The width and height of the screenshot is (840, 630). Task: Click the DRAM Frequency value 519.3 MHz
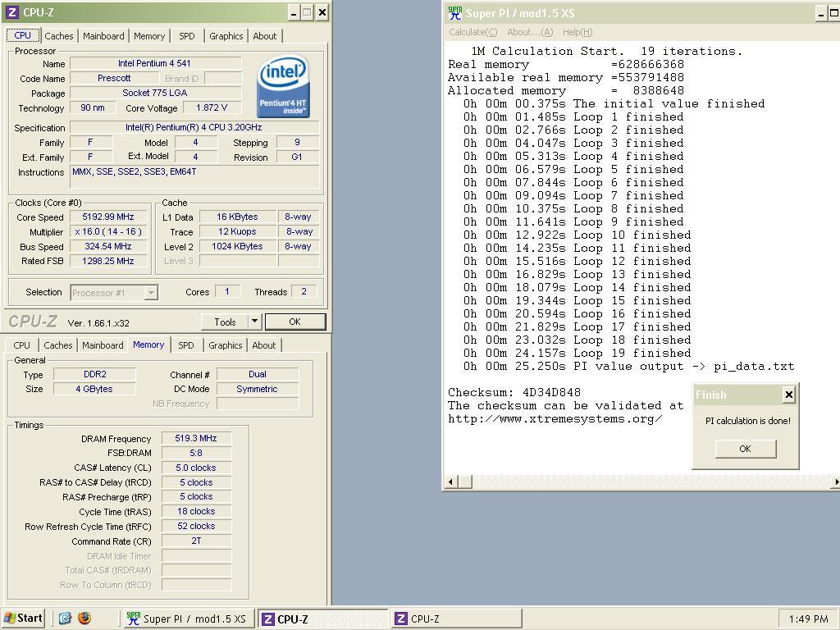tap(196, 438)
